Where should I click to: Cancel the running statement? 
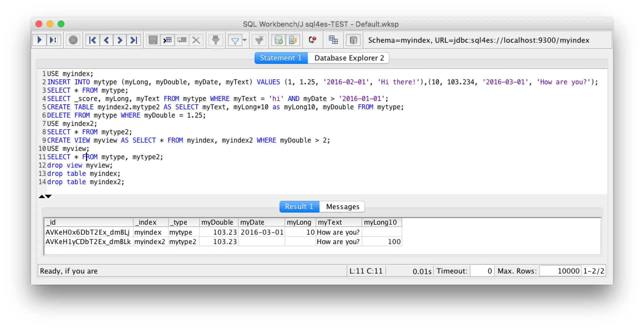(73, 40)
